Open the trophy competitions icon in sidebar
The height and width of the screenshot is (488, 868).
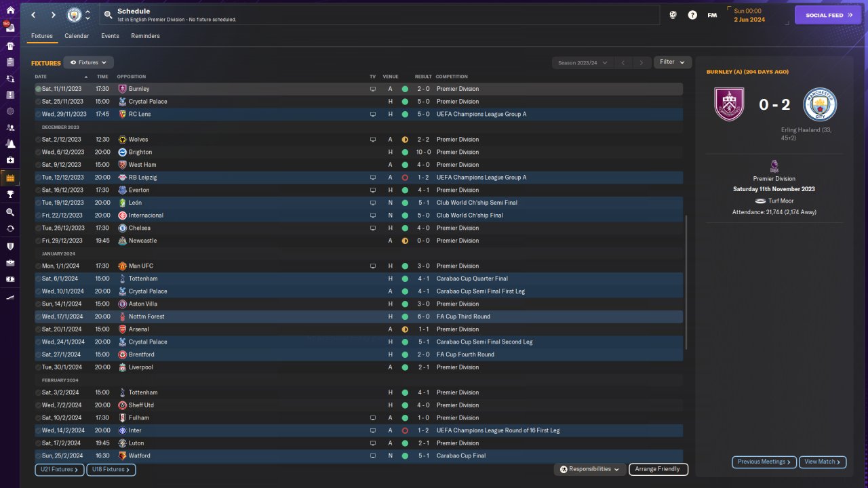[9, 195]
